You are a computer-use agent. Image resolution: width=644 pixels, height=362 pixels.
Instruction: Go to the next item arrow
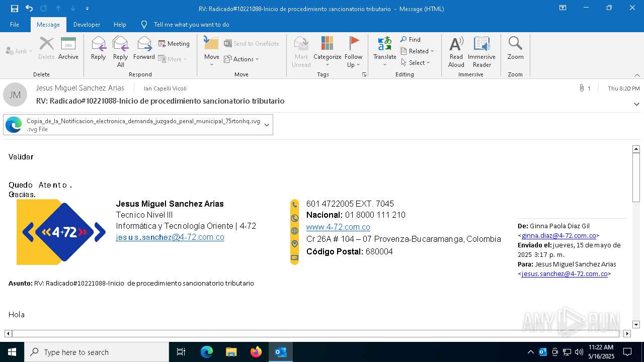click(x=73, y=9)
